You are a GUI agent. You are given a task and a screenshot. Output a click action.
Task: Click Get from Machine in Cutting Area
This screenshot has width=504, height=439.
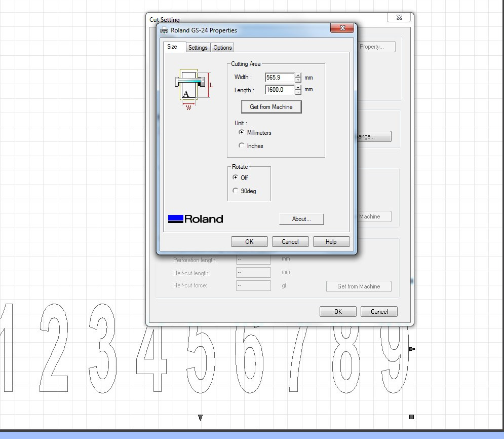[x=272, y=107]
